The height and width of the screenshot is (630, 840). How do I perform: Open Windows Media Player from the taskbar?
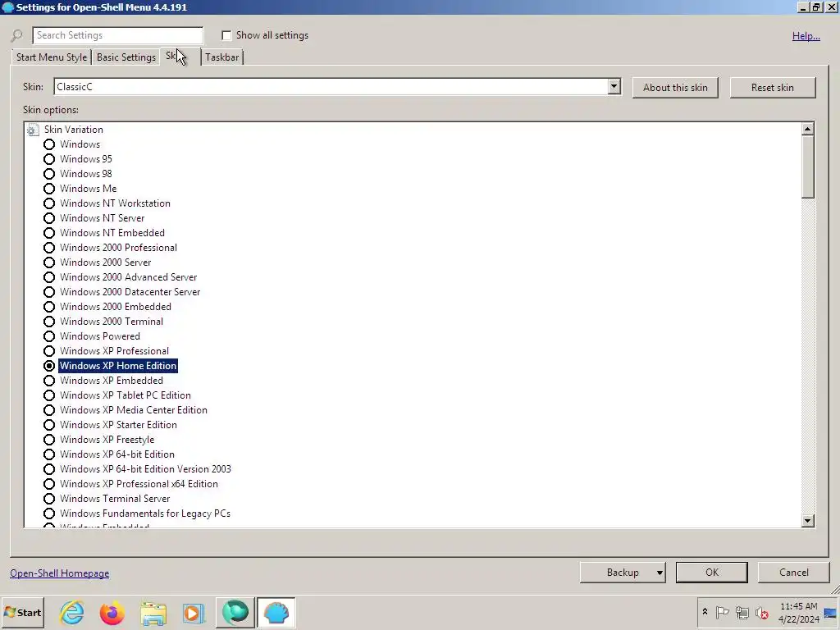(194, 613)
